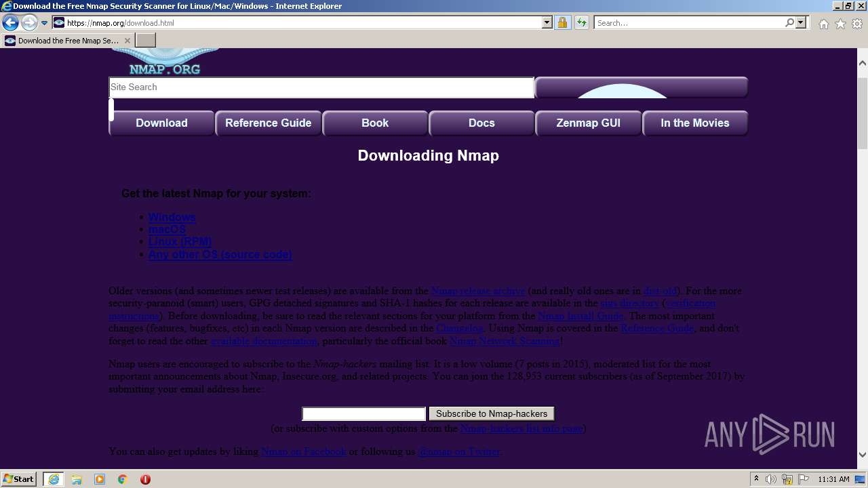The height and width of the screenshot is (488, 868).
Task: Click the browser Forward arrow button
Action: click(x=29, y=23)
